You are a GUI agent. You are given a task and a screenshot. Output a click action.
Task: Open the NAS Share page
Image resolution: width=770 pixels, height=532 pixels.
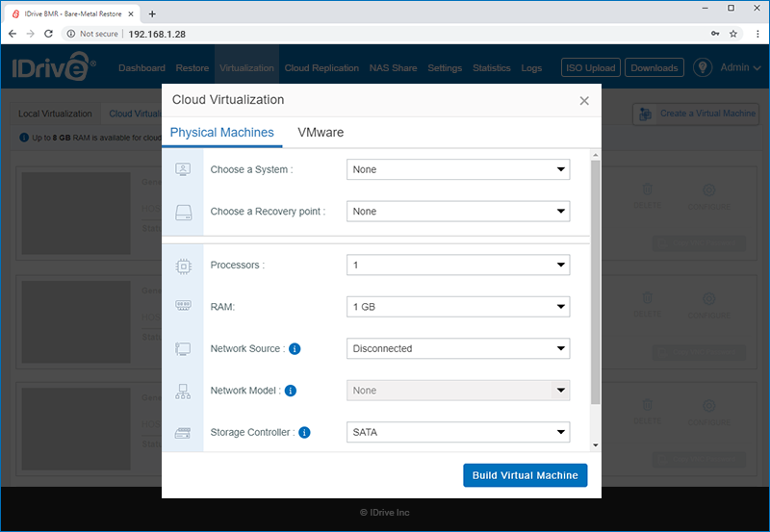[x=393, y=67]
